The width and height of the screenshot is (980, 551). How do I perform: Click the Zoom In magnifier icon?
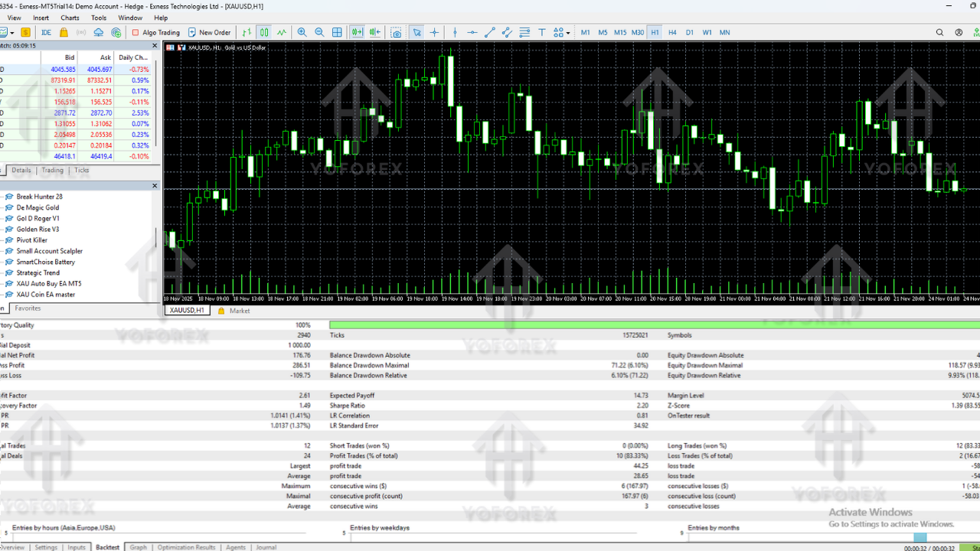point(302,33)
